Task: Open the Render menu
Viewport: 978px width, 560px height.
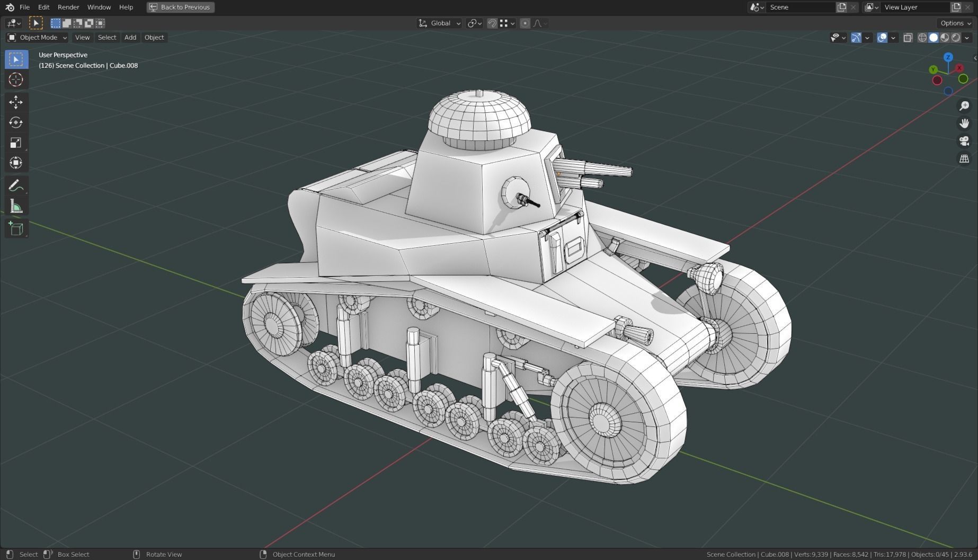Action: click(68, 7)
